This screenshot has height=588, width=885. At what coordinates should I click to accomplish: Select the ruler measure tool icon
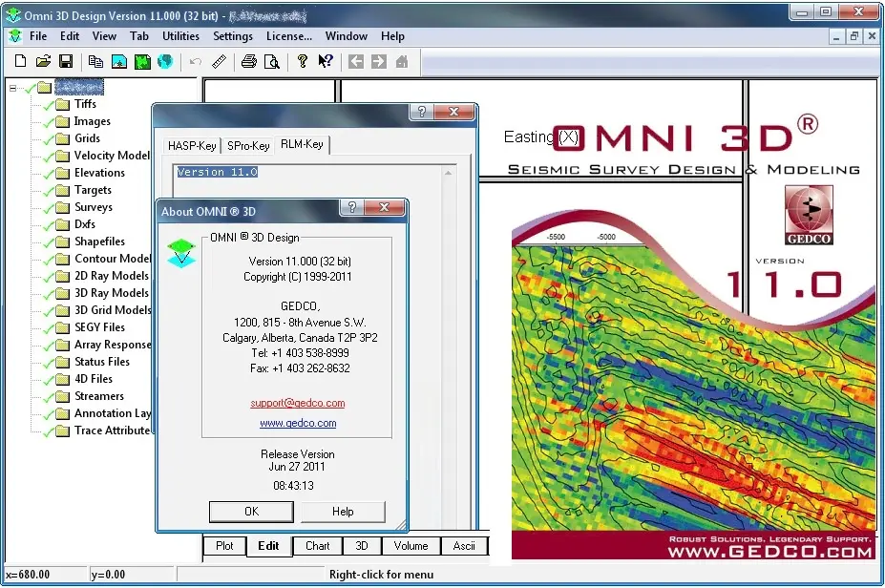(219, 61)
